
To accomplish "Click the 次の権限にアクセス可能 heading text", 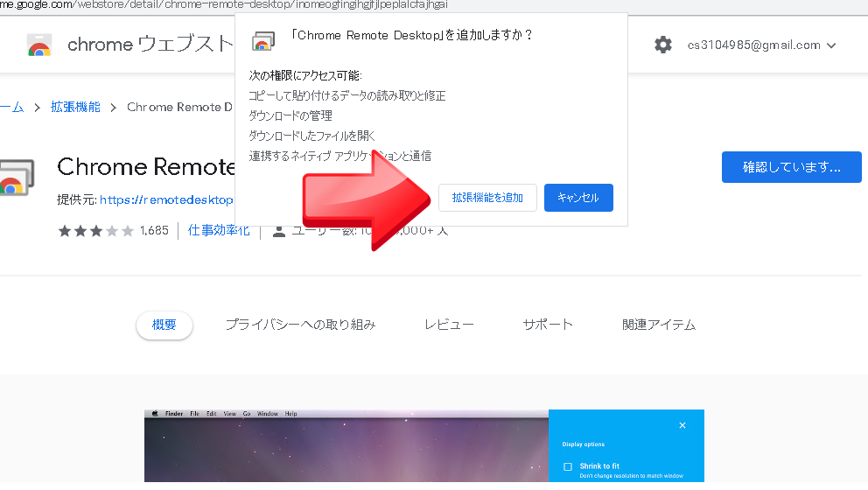I will point(305,76).
